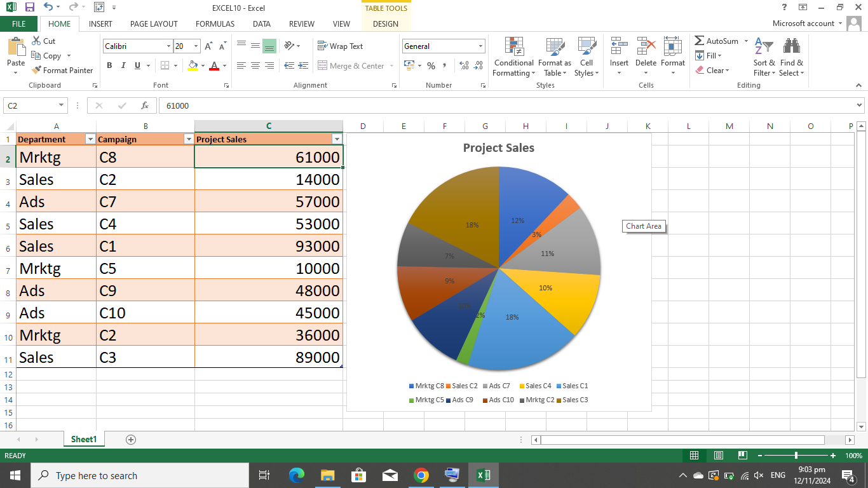
Task: Open the Cell Styles gallery icon
Action: 587,47
